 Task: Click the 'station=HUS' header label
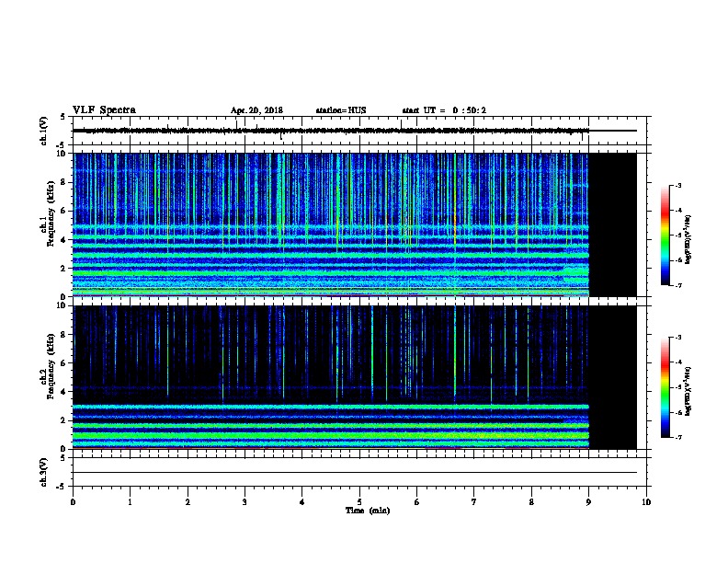tap(341, 110)
